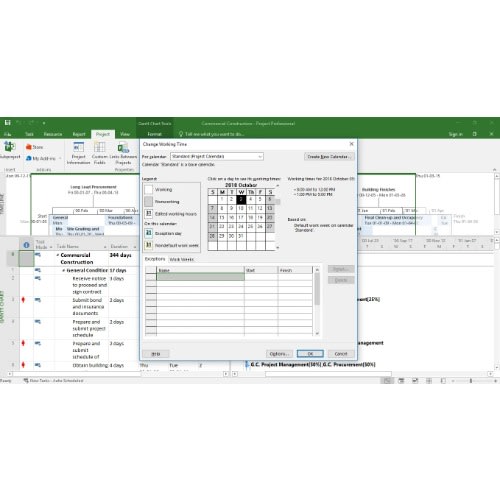Select 'Prepare and submit project schedule' task
500x500 pixels.
89,328
